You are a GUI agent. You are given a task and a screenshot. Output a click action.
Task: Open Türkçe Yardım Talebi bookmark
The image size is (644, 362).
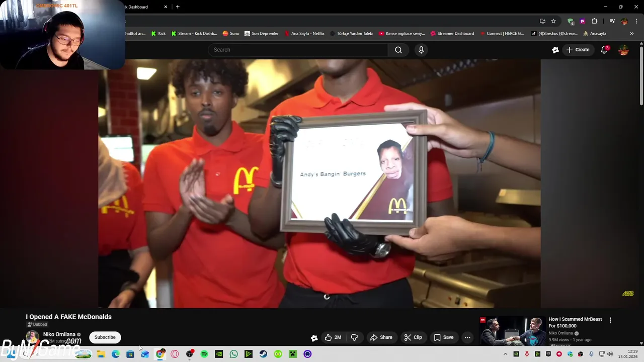[351, 34]
